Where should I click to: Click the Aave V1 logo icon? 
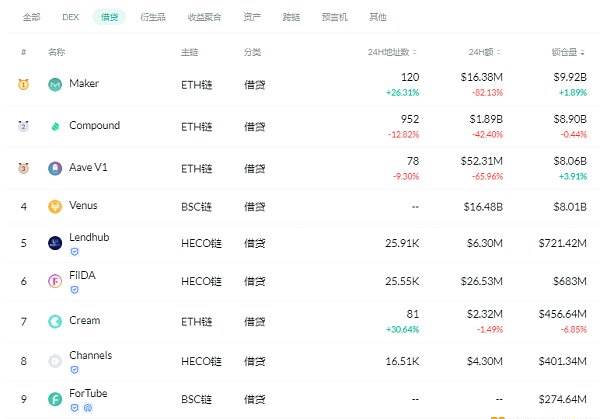55,168
